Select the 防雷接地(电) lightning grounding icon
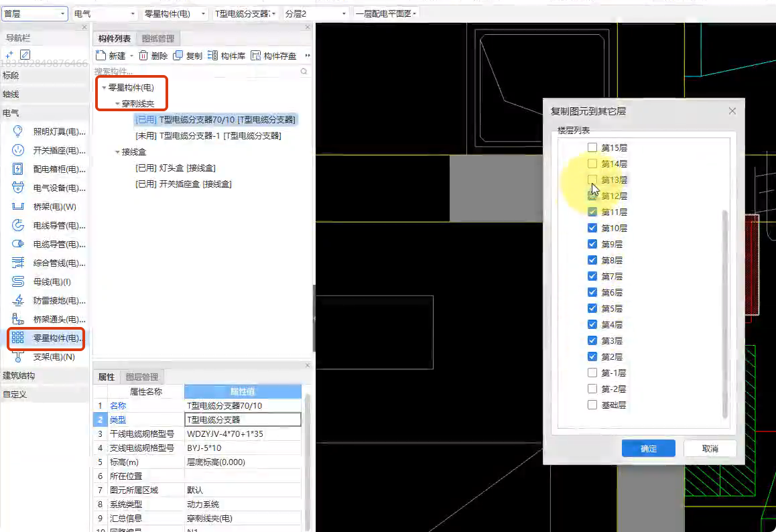The image size is (776, 532). 18,300
